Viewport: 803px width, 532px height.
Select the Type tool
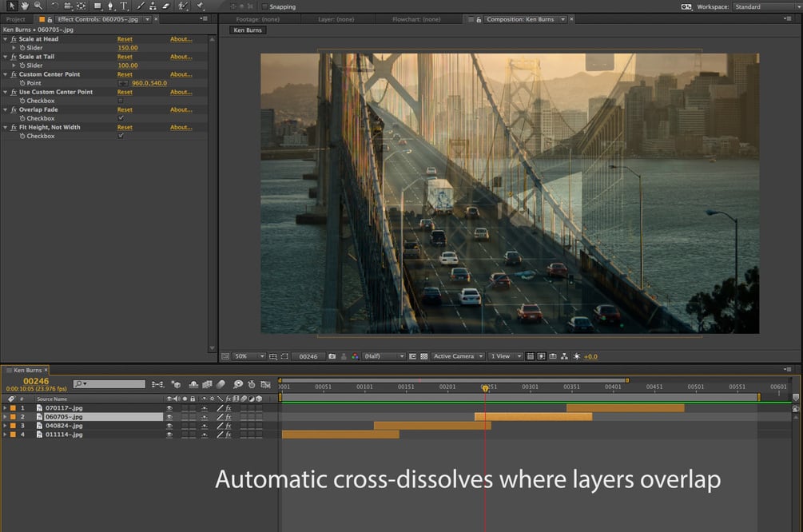(125, 6)
